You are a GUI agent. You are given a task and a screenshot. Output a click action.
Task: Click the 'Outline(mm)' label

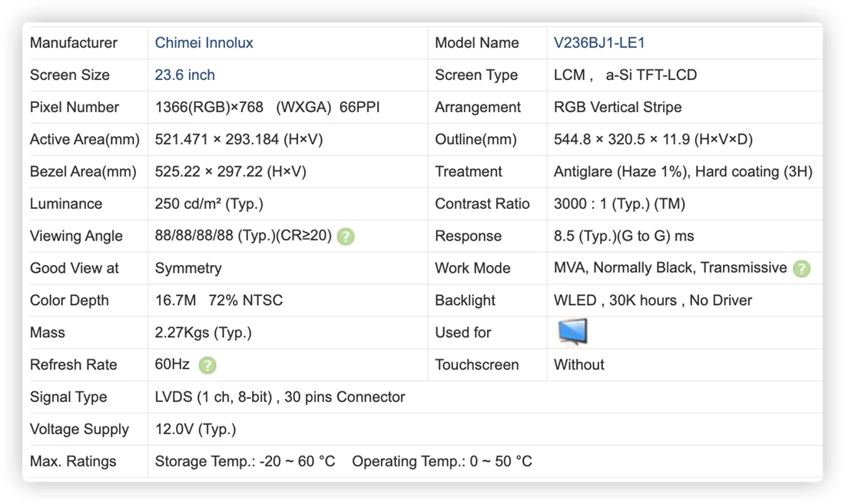click(x=476, y=139)
